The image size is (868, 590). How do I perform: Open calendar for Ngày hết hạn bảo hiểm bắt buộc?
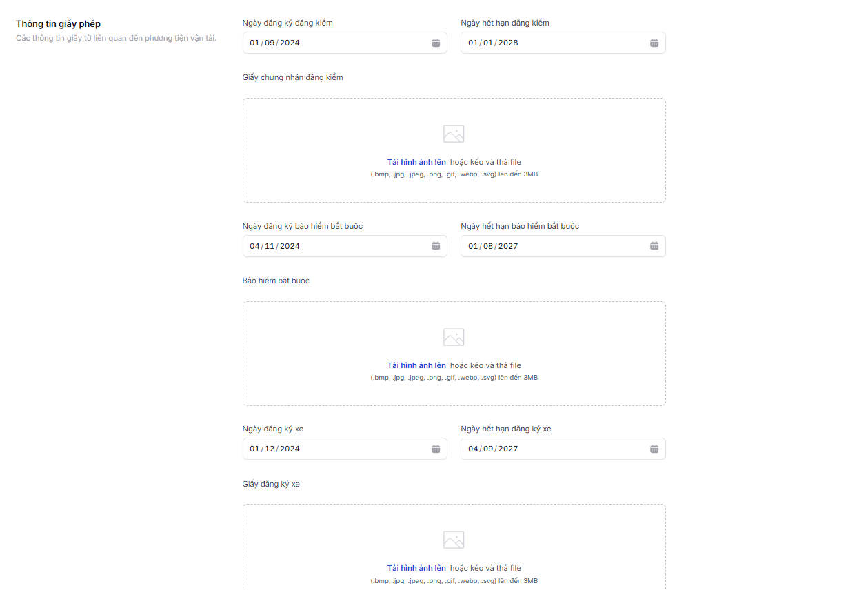click(x=654, y=246)
